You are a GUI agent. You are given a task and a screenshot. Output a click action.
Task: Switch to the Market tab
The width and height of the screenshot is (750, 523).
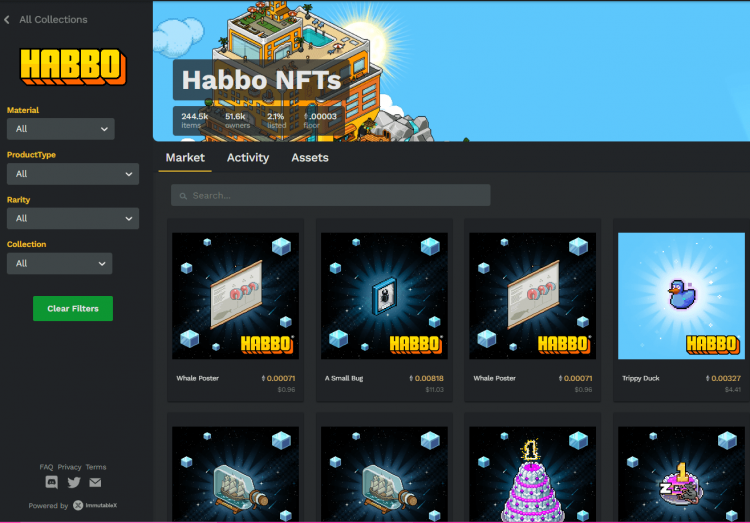tap(185, 158)
